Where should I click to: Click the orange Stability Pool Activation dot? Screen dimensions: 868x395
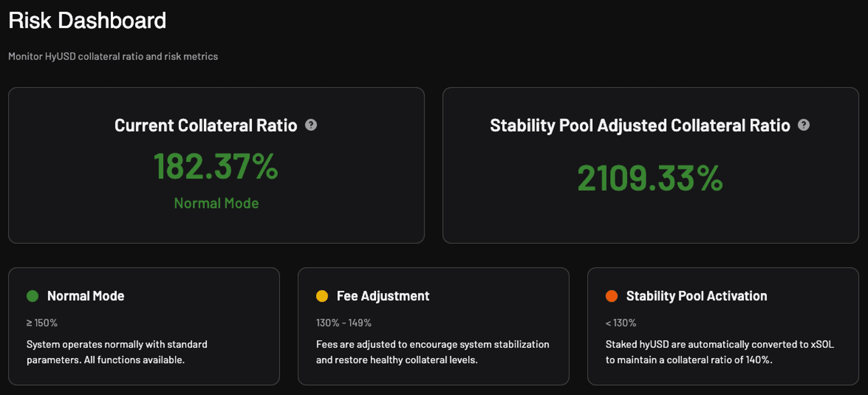tap(611, 296)
